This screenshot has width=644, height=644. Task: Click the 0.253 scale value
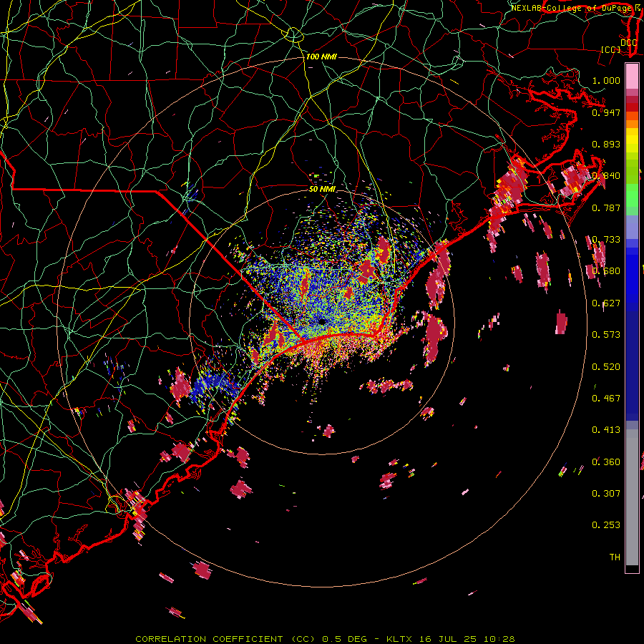tap(606, 525)
